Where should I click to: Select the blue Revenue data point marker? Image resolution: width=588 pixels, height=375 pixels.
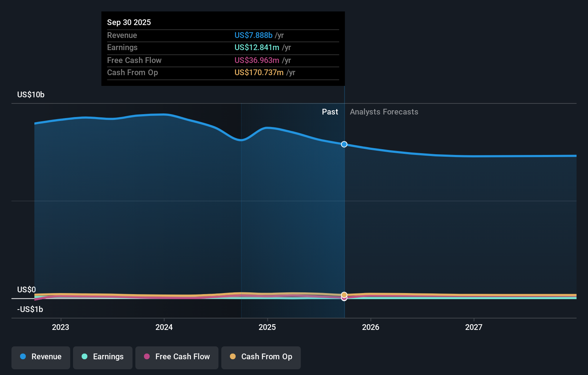pyautogui.click(x=344, y=144)
